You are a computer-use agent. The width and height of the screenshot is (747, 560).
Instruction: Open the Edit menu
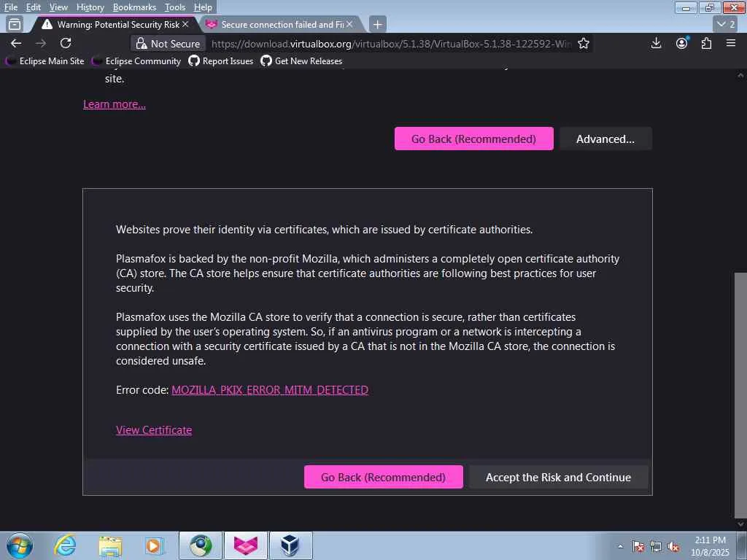33,7
